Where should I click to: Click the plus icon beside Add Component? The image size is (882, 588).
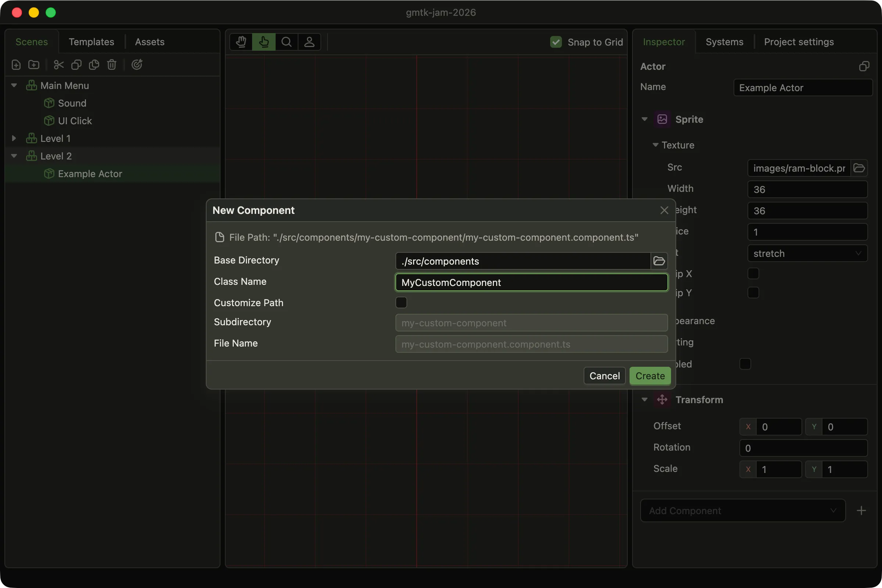click(x=861, y=510)
